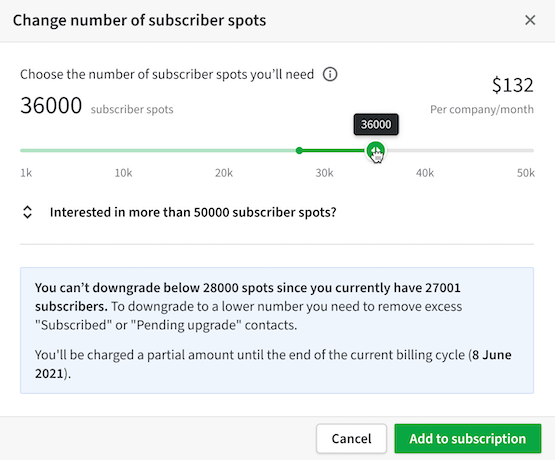This screenshot has width=555, height=460.
Task: Click the info icon beside subscriber spots prompt
Action: (330, 74)
